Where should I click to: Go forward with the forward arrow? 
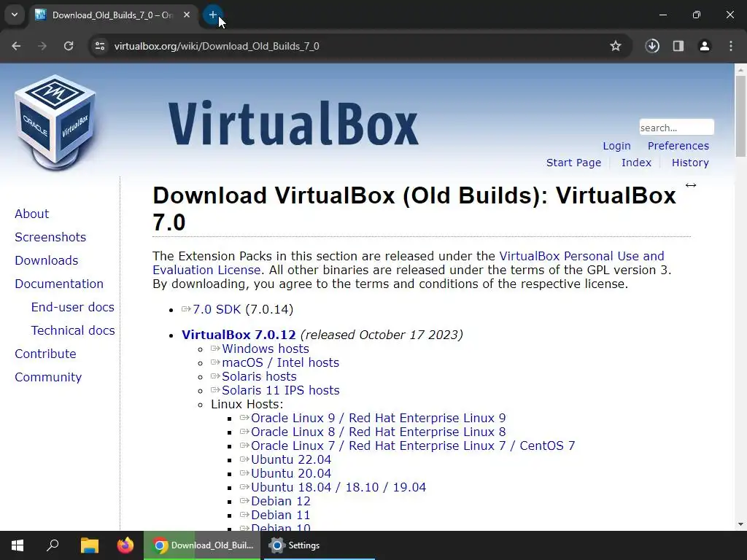[42, 46]
